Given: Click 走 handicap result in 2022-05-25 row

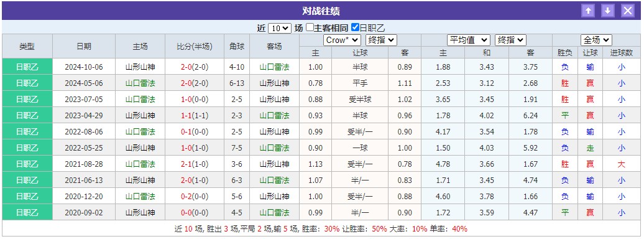Looking at the screenshot, I should click(590, 148).
